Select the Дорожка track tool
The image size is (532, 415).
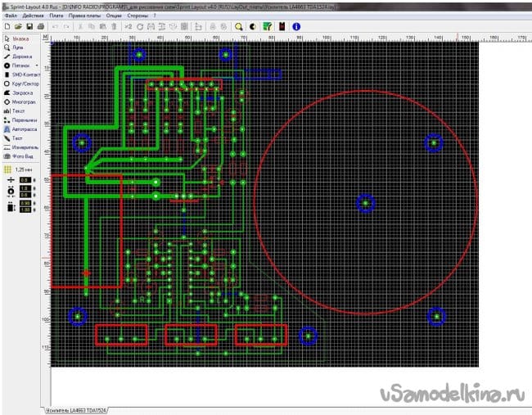(20, 56)
